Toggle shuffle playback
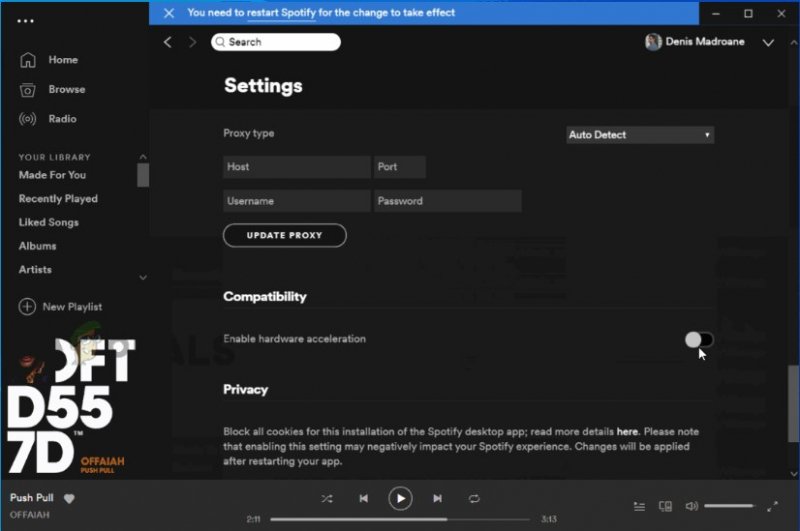Viewport: 800px width, 531px height. (327, 498)
